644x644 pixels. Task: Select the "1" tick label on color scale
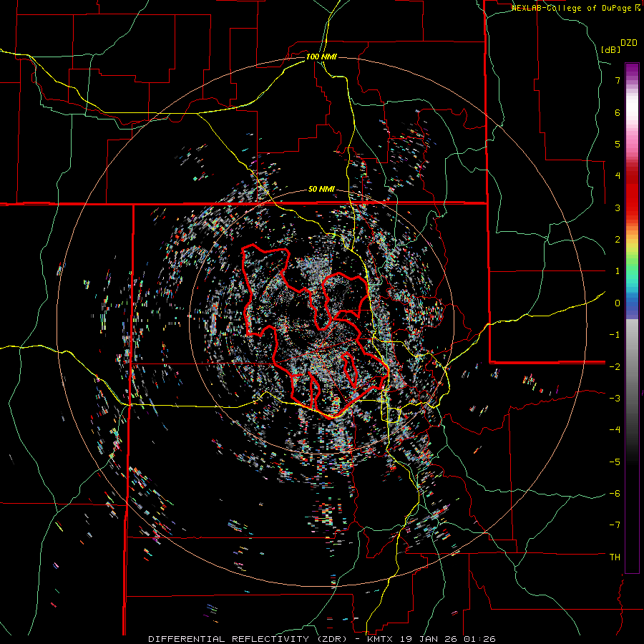618,271
